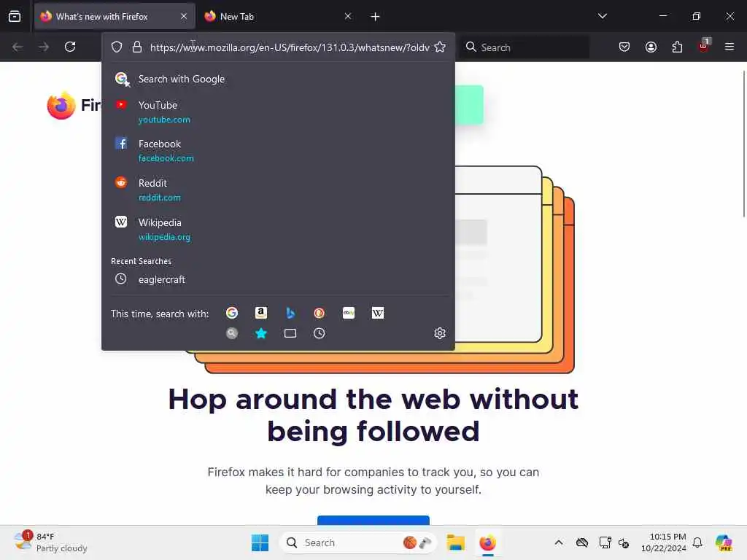Close the New Tab tab
This screenshot has width=747, height=560.
pos(348,17)
